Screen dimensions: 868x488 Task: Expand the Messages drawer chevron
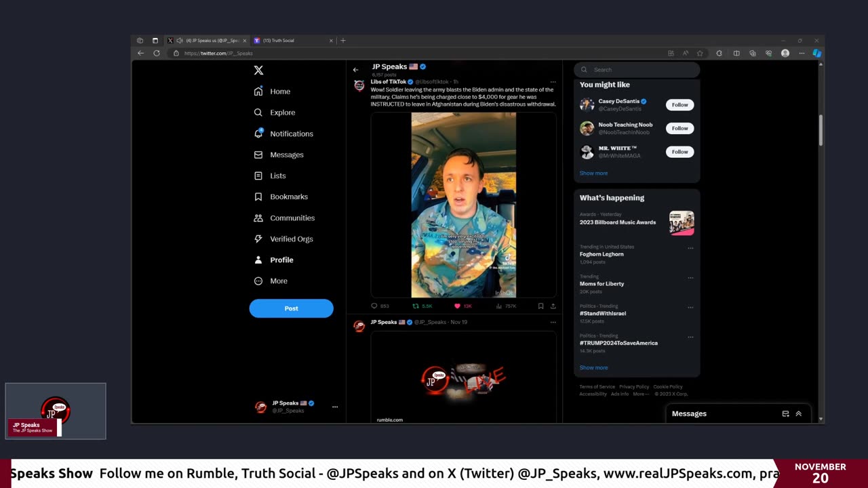point(798,413)
